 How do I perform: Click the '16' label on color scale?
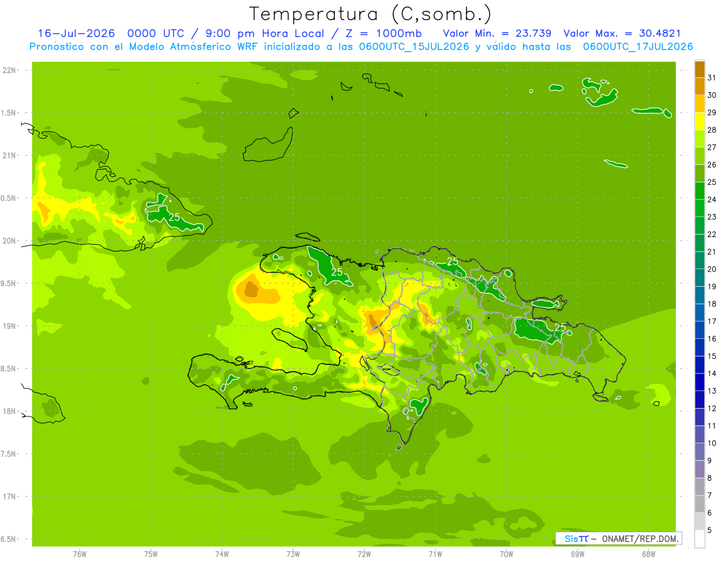712,338
